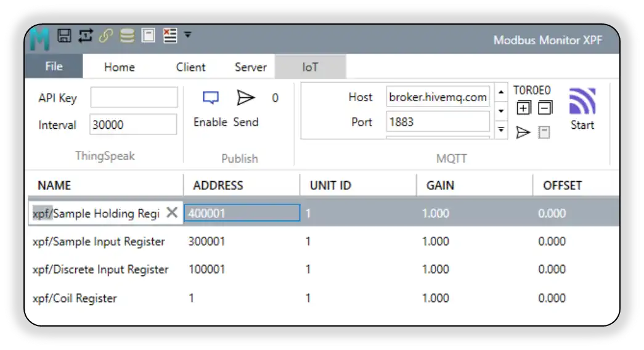
Task: Click the NAME column header
Action: (105, 185)
